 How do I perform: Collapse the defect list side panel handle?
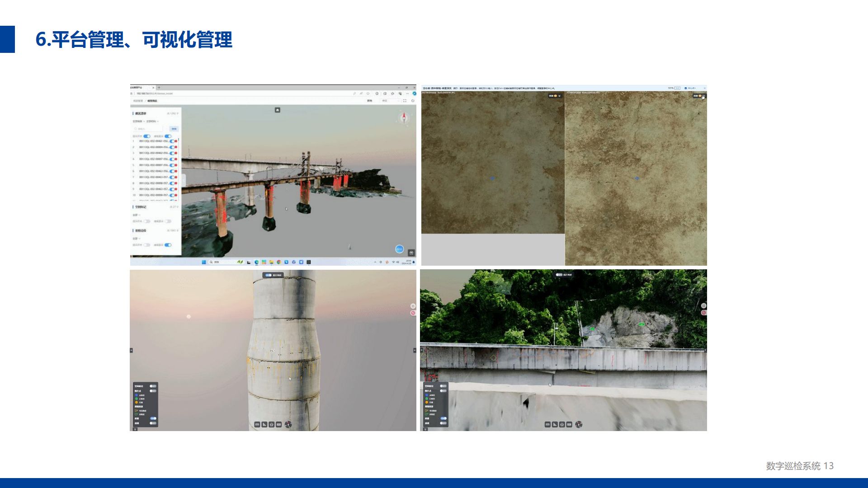click(183, 179)
